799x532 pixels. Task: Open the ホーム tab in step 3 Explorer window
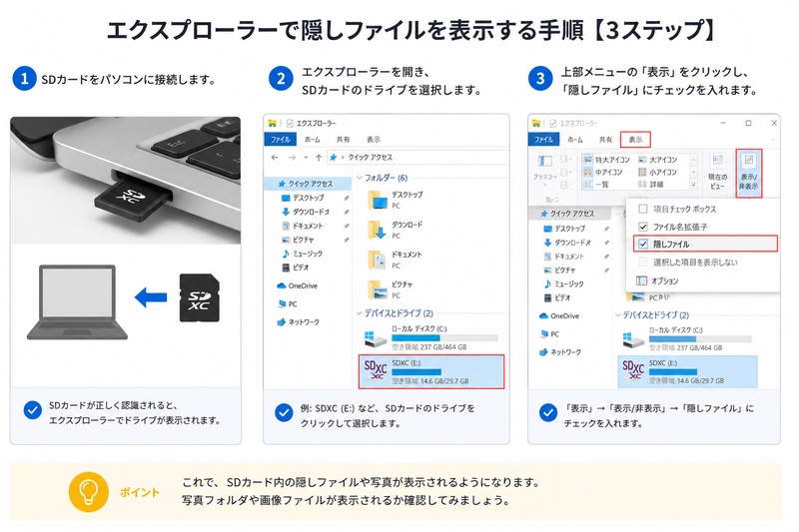[575, 140]
